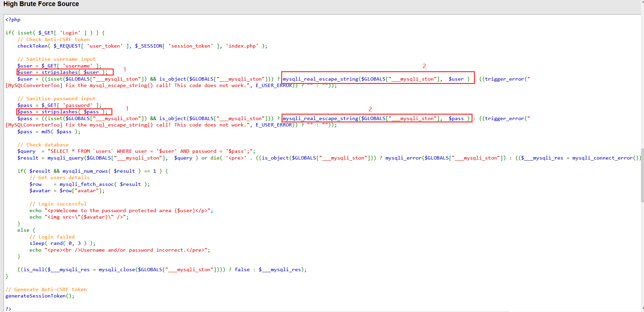Viewport: 644px width, 312px height.
Task: Click the 'Check Anti-CSRF token' comment
Action: (54, 39)
